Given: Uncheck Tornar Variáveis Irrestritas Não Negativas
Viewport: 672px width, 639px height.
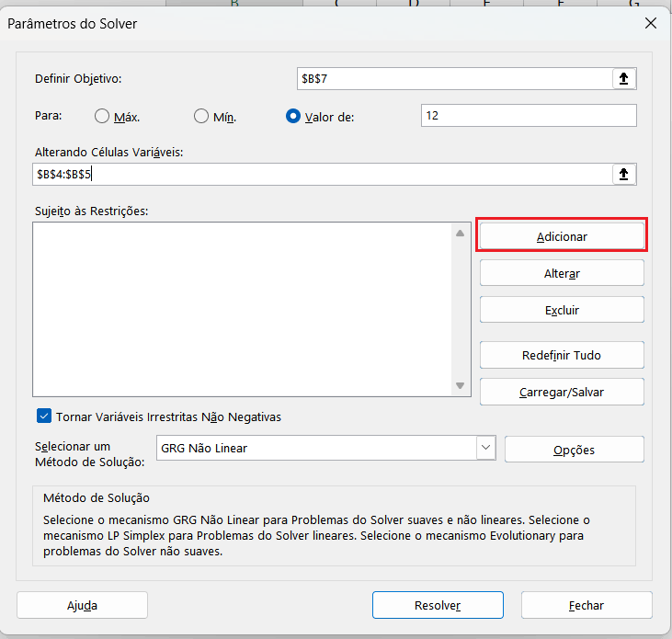Looking at the screenshot, I should (x=44, y=416).
